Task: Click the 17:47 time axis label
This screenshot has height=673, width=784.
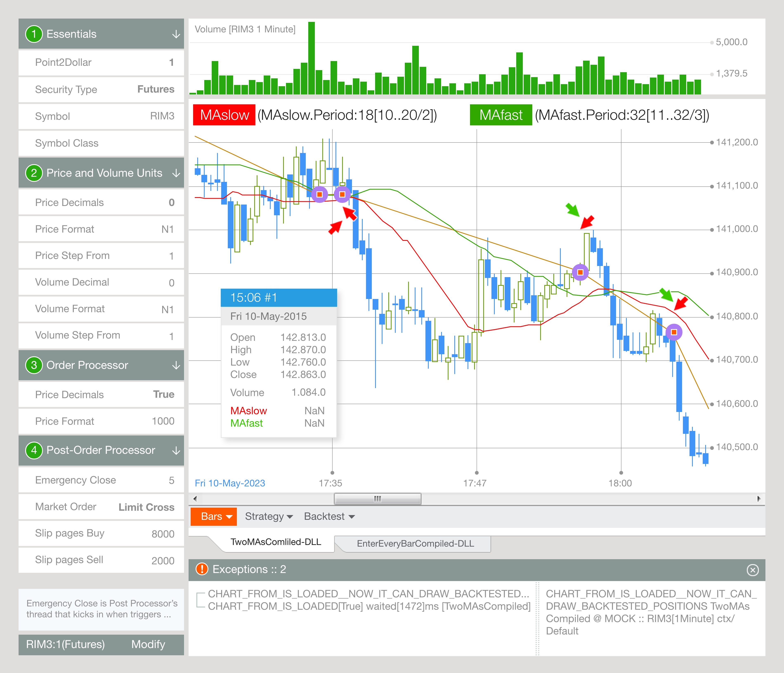Action: click(x=475, y=483)
